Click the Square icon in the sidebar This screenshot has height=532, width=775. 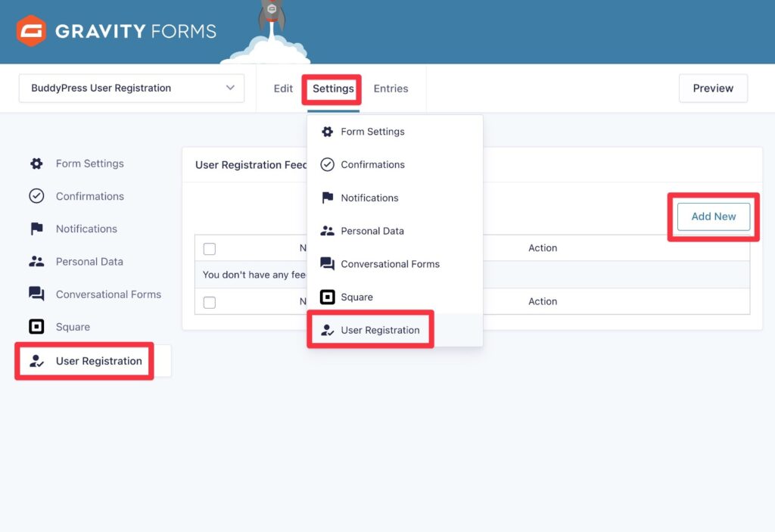coord(36,327)
